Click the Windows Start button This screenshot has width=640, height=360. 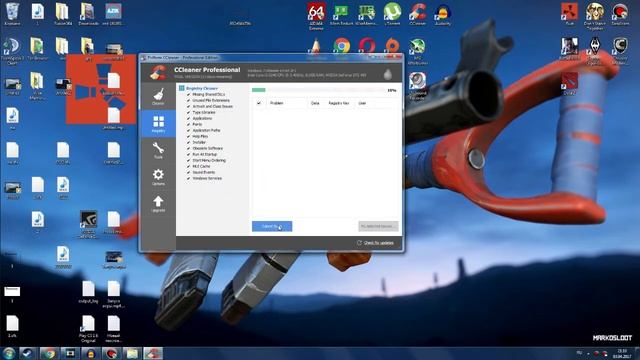point(9,353)
